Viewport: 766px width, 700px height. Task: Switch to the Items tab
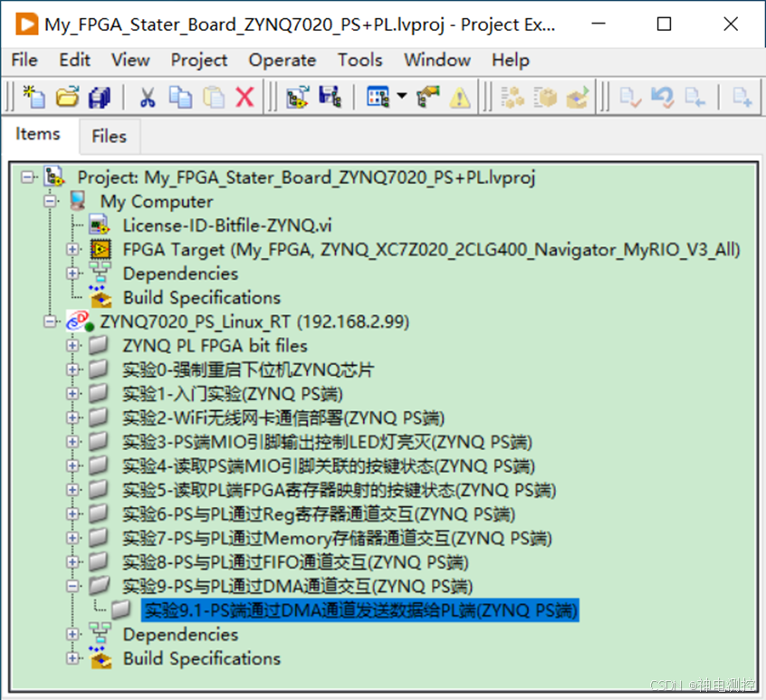tap(38, 134)
